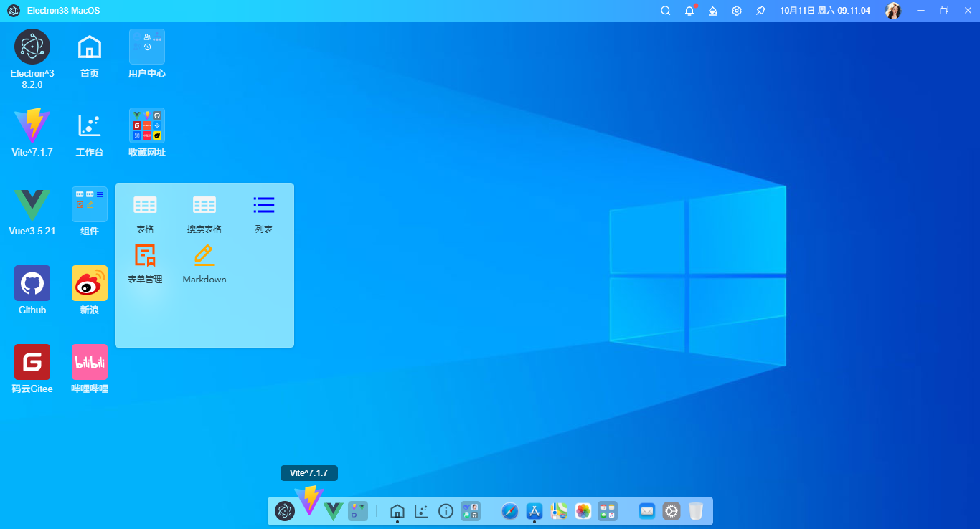Open the Markdown editor icon
The height and width of the screenshot is (529, 980).
(x=204, y=256)
